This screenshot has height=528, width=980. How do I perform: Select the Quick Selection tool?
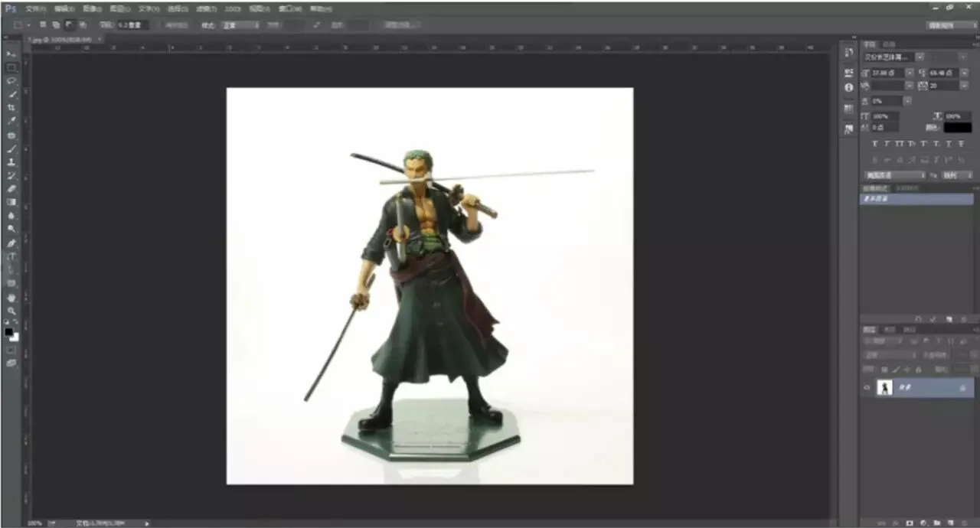pos(11,94)
